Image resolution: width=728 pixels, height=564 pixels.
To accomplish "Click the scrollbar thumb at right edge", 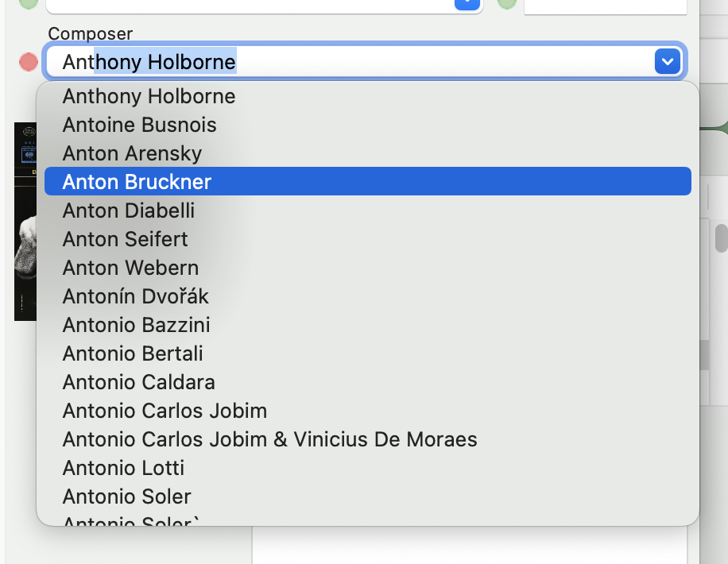I will click(721, 238).
